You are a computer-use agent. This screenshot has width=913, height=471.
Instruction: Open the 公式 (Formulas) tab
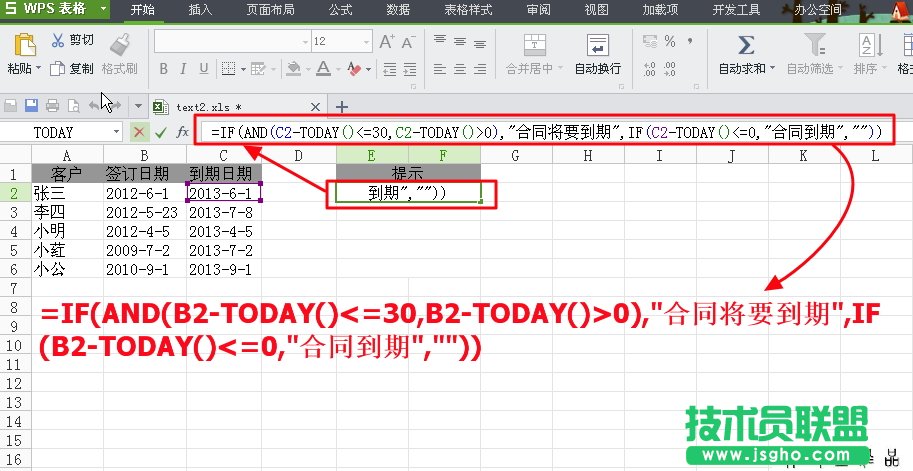click(340, 9)
